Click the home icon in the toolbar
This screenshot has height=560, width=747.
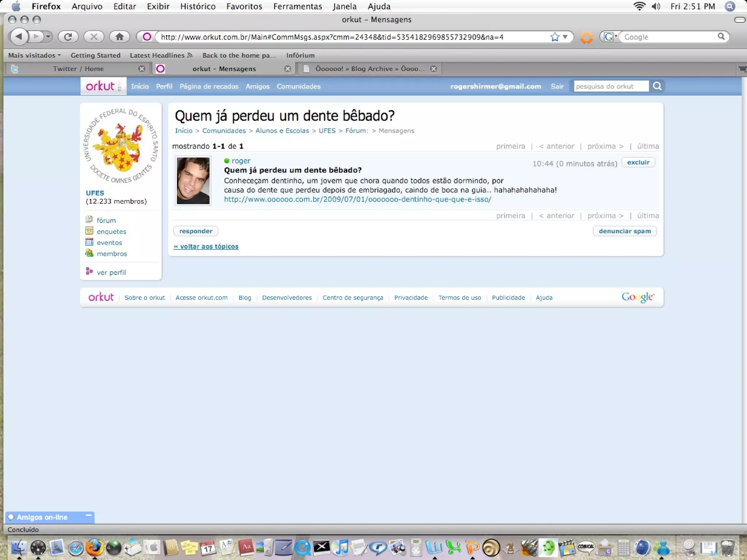coord(119,36)
